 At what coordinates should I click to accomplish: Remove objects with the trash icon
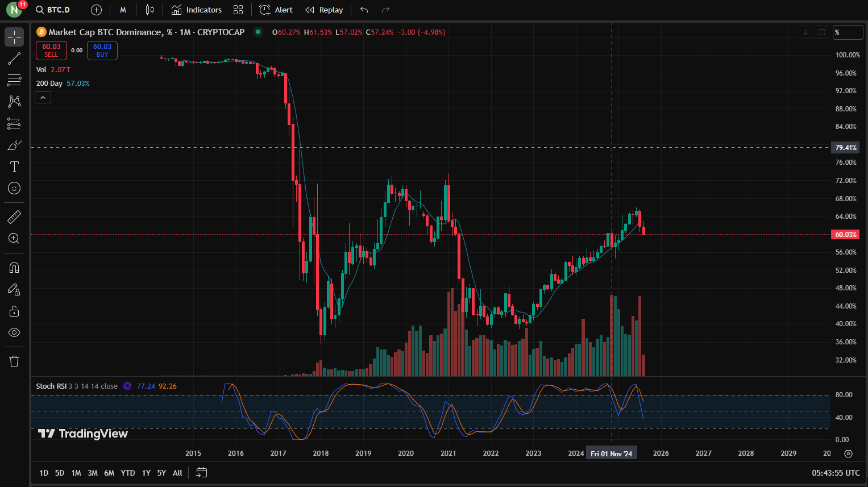tap(14, 361)
